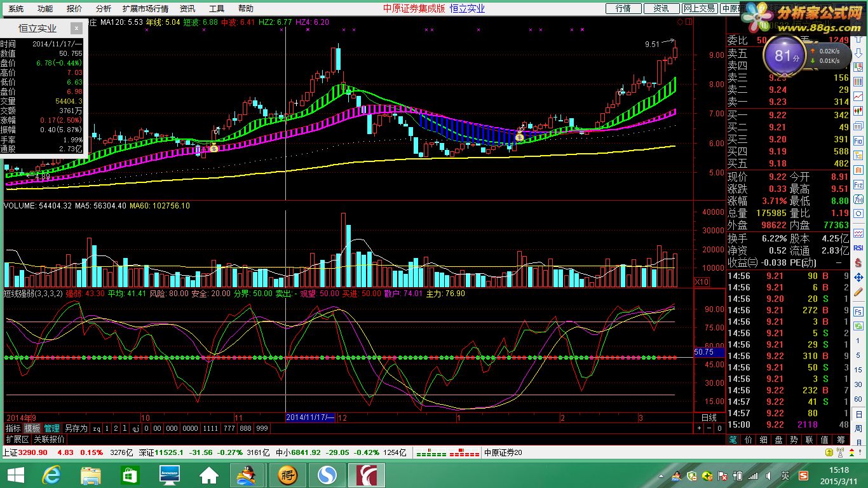
Task: Click the 行情 button in the title bar
Action: (x=623, y=8)
